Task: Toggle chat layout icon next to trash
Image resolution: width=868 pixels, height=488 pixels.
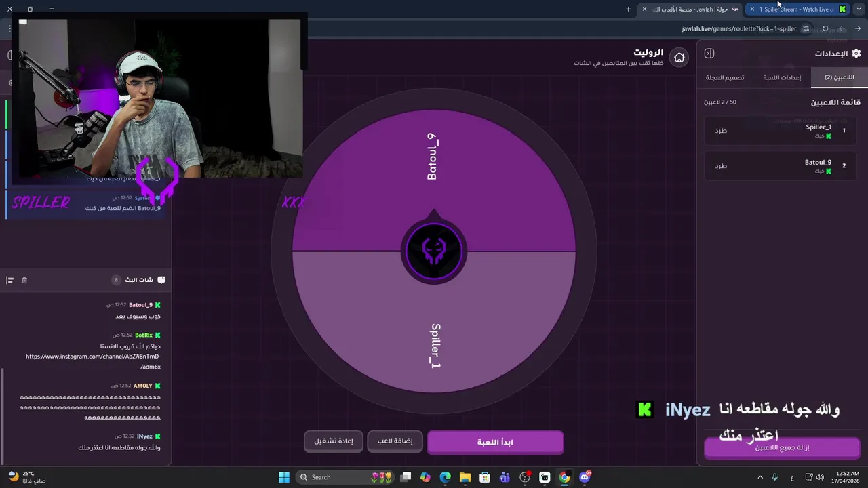Action: point(10,280)
